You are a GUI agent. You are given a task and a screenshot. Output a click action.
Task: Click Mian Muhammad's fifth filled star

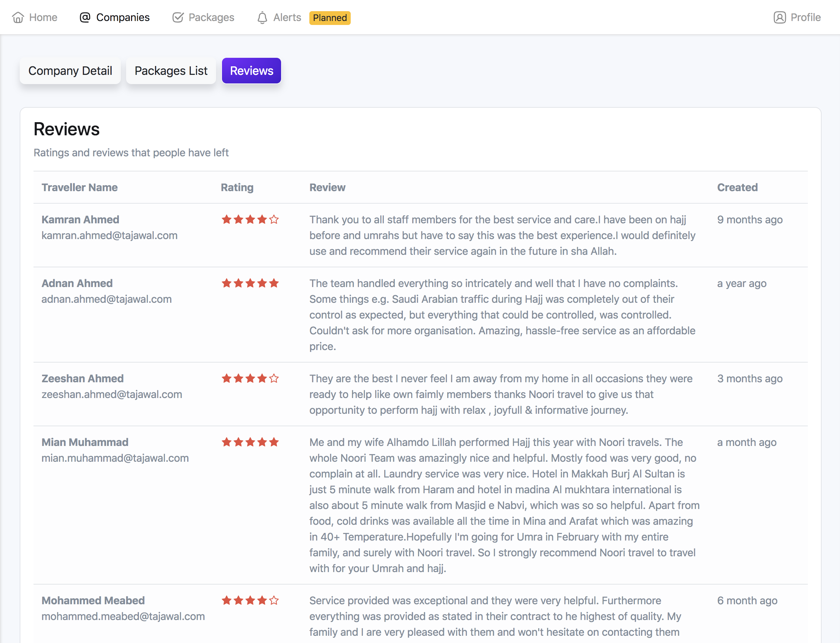[x=274, y=442]
